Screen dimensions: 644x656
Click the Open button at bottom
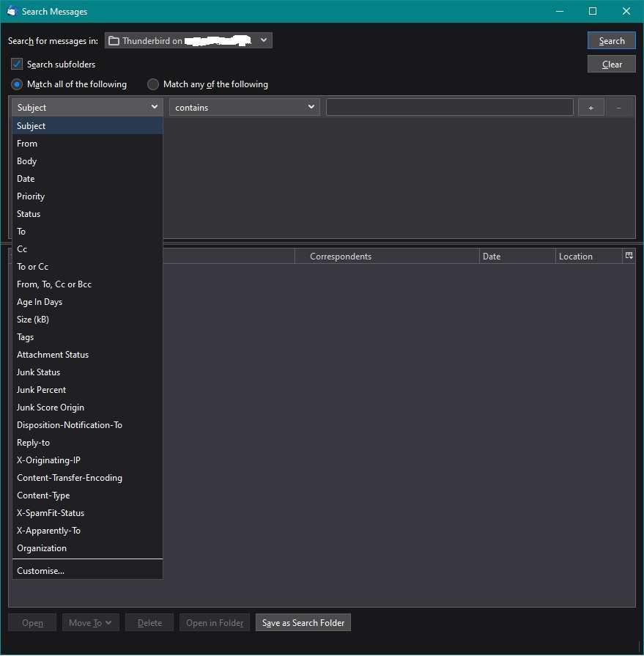[32, 622]
